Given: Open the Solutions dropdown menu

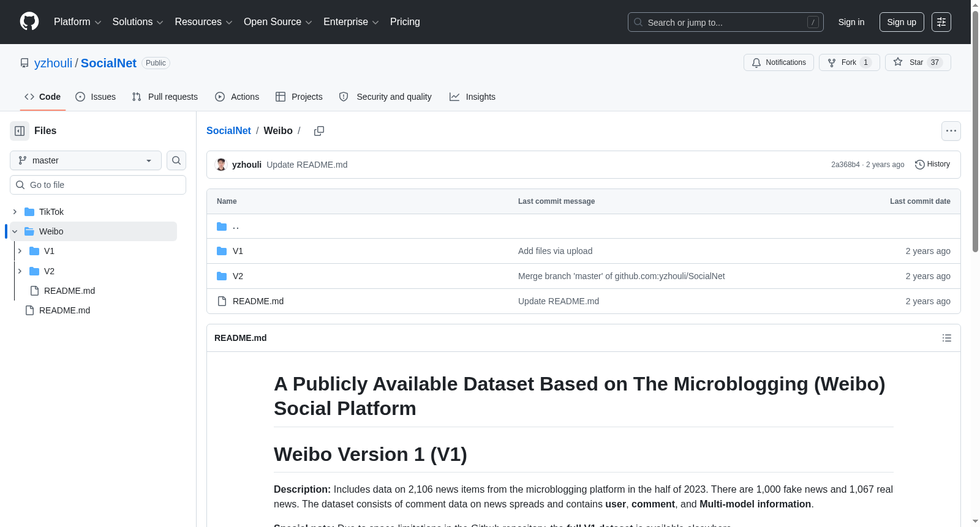Looking at the screenshot, I should pos(138,22).
